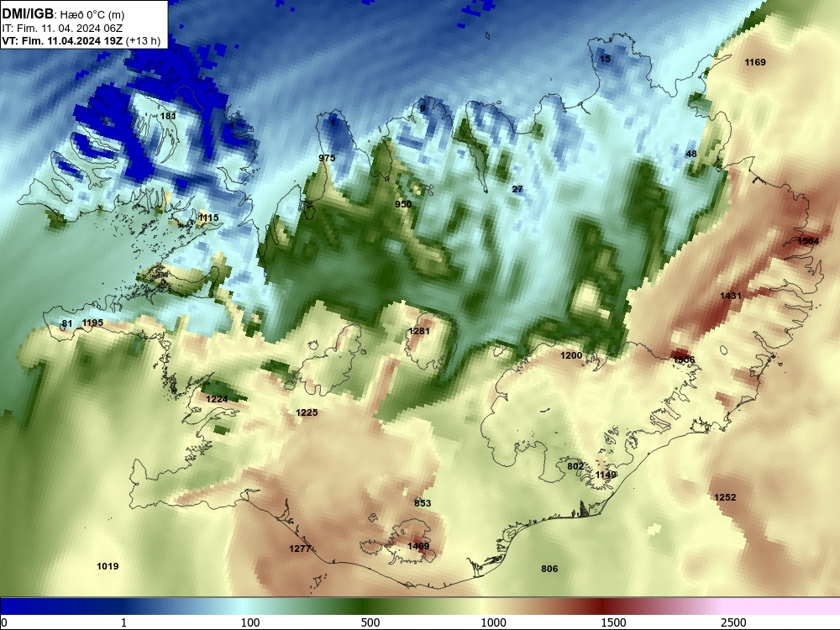Click the map value 1169
The width and height of the screenshot is (840, 630).
point(755,62)
